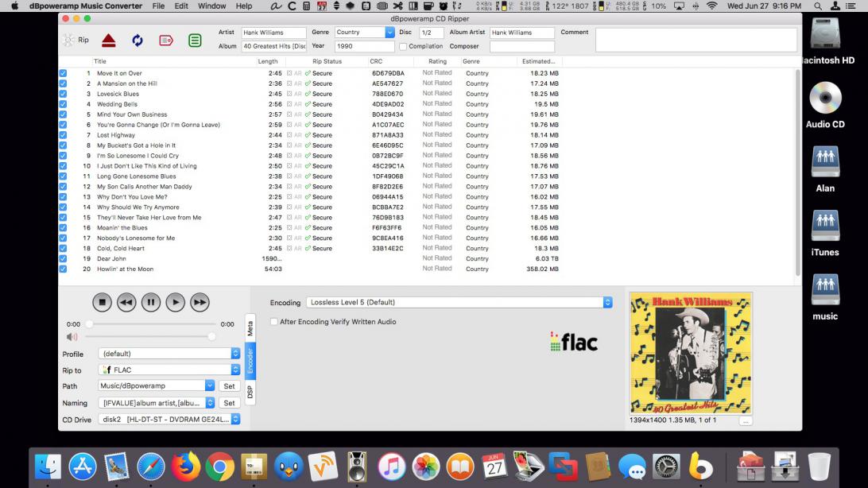The width and height of the screenshot is (868, 488).
Task: Open the Window menu in menu bar
Action: (211, 6)
